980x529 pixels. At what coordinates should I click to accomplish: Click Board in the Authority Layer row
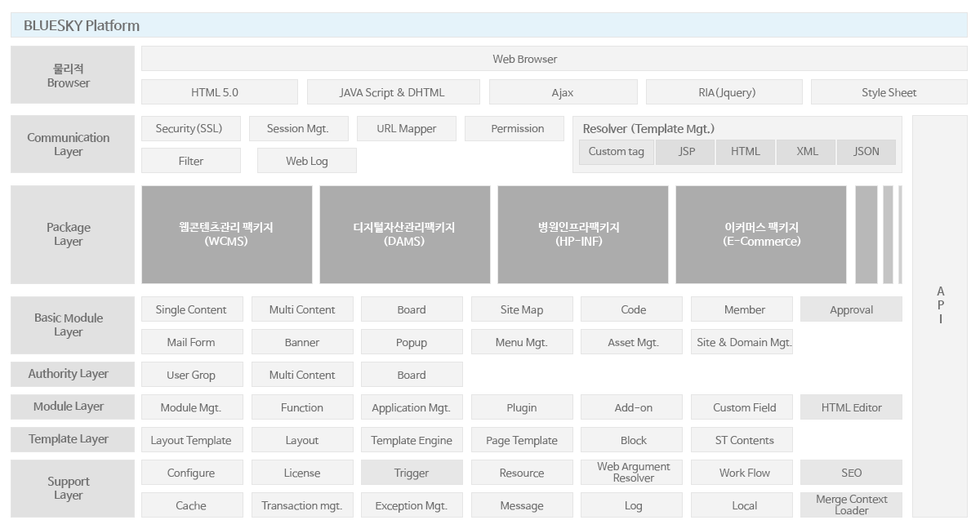coord(412,375)
